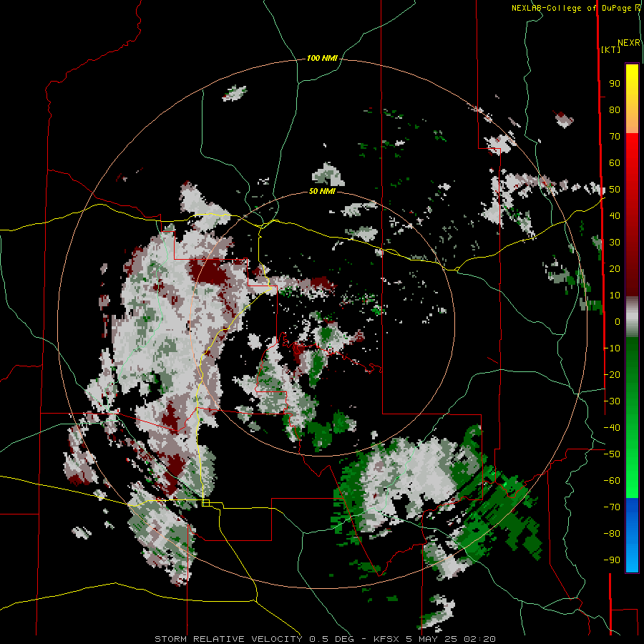Click the positive "40" velocity scale label
Viewport: 644px width, 644px height.
click(x=615, y=215)
